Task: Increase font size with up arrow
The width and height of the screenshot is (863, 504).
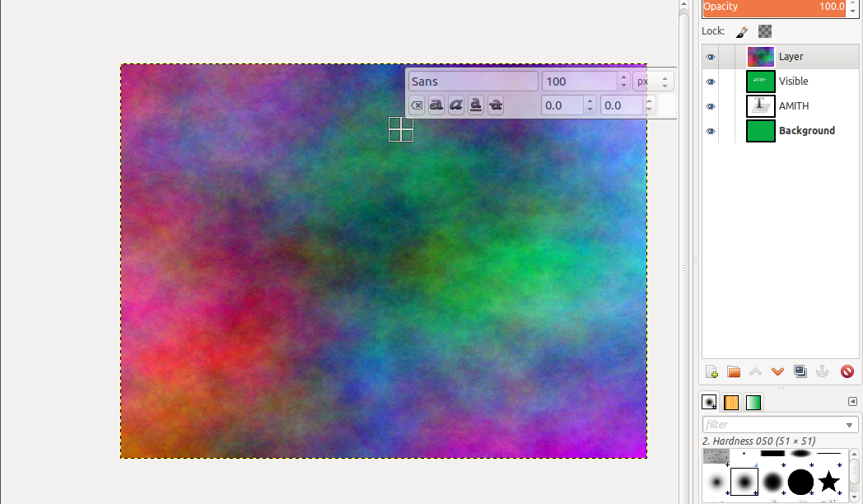Action: [x=623, y=77]
